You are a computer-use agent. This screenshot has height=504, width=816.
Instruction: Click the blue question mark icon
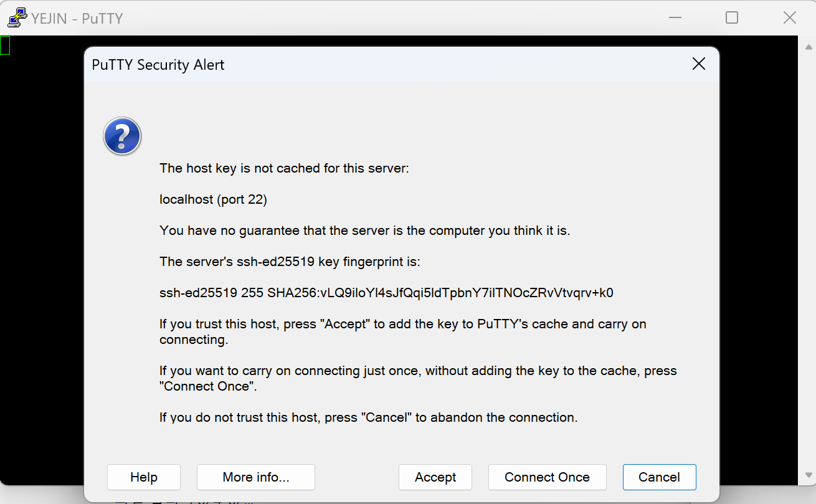(x=122, y=136)
